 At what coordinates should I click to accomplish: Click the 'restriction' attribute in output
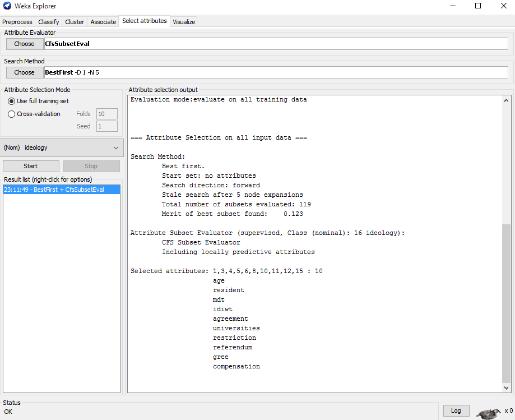(x=234, y=338)
